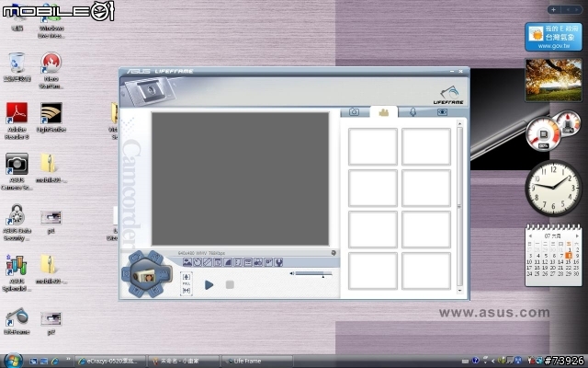The width and height of the screenshot is (588, 368).
Task: Open settings with the wrench icon
Action: [278, 262]
